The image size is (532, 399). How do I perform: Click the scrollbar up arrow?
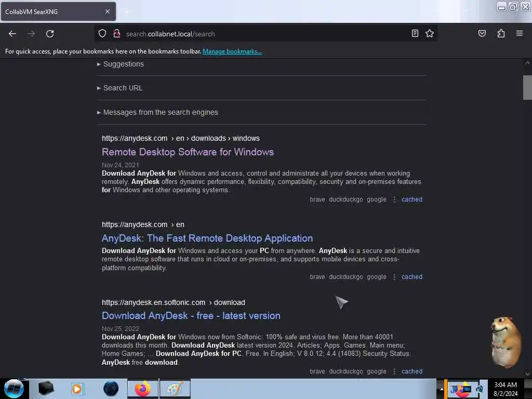point(527,63)
